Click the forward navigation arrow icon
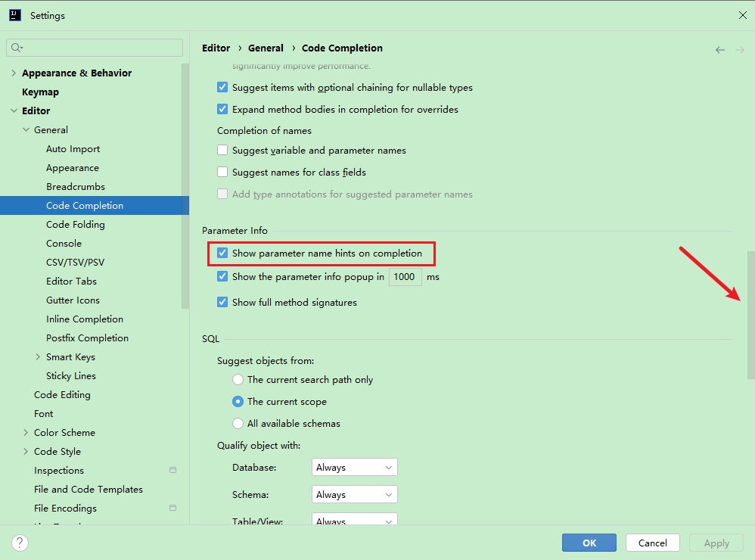Screen dimensions: 755x560 [740, 50]
